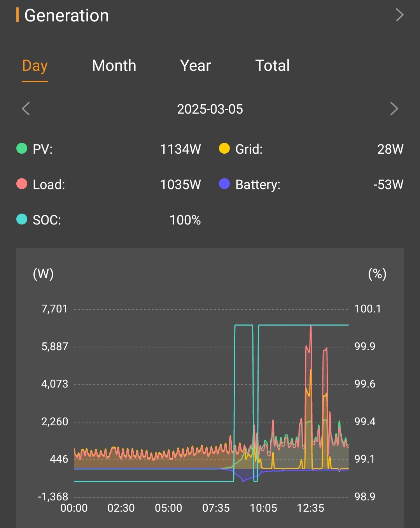Click the SOC: legend label
This screenshot has height=528, width=420.
pyautogui.click(x=47, y=220)
